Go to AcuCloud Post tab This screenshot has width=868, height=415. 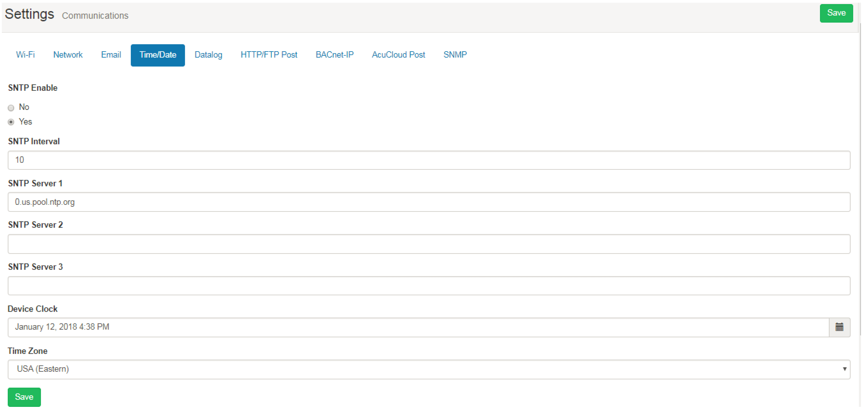398,55
